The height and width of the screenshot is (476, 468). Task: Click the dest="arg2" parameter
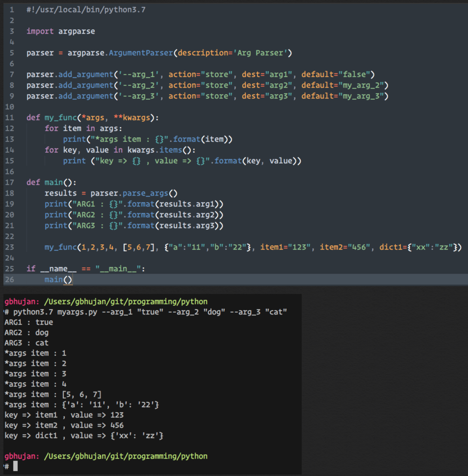(267, 85)
